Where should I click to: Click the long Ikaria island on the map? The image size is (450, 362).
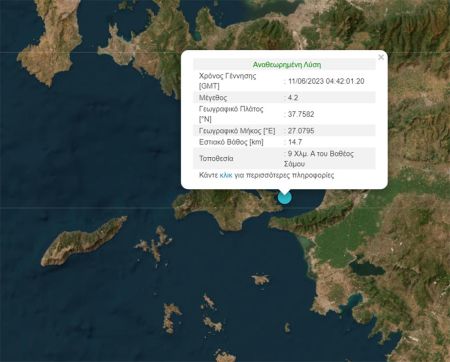[x=83, y=241]
